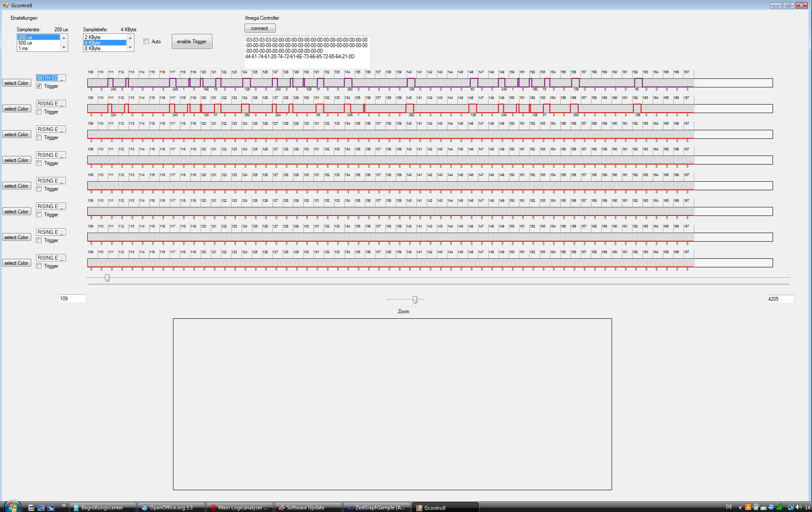Activate the Gcontroll taskbar button

(445, 507)
